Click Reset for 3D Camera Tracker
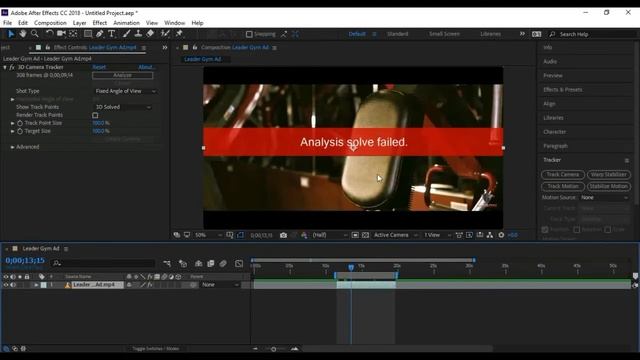This screenshot has height=360, width=640. 99,67
